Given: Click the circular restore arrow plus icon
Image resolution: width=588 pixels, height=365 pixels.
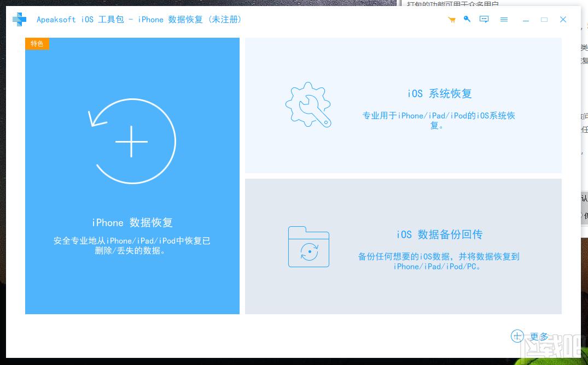Looking at the screenshot, I should [x=132, y=142].
